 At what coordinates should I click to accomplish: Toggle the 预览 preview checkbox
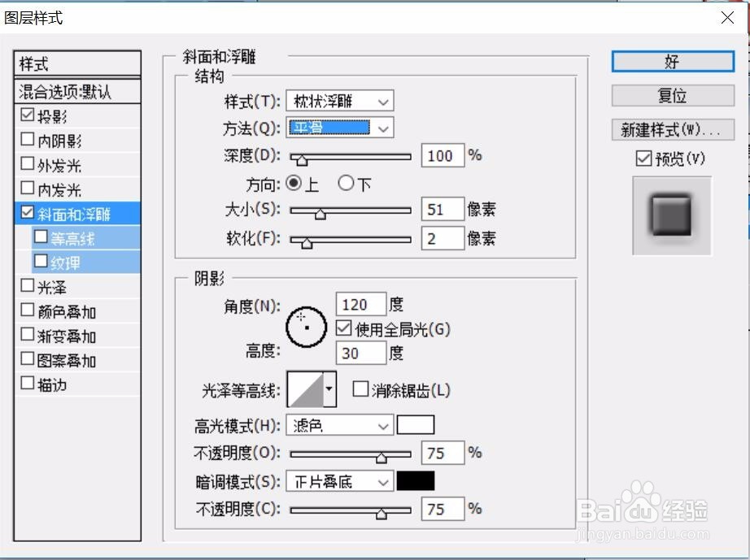click(x=643, y=158)
